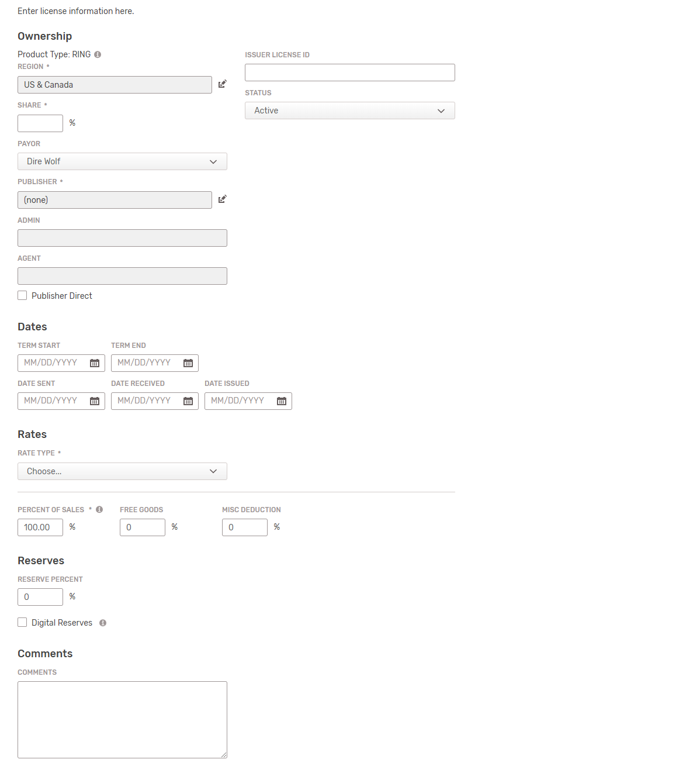The width and height of the screenshot is (700, 773).
Task: Expand the Payor dropdown showing Dire Wolf
Action: point(122,161)
